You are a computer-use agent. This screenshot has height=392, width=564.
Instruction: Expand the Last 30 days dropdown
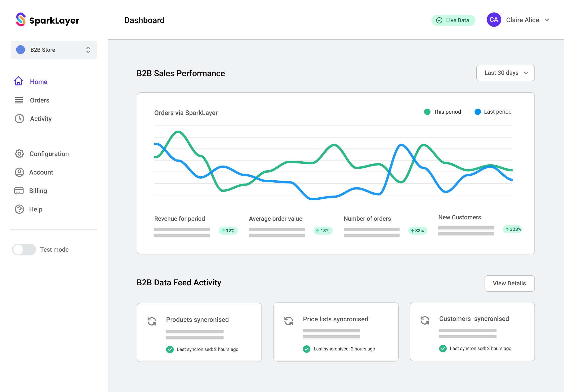point(505,73)
